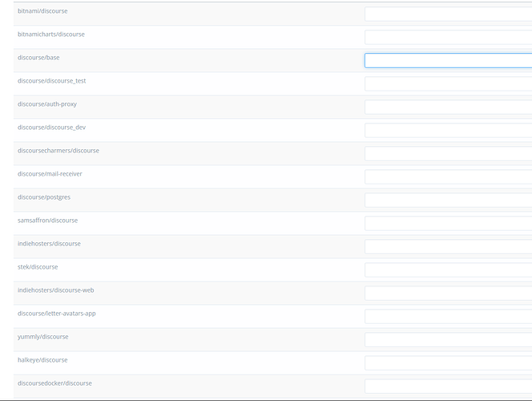Click the input field for discourse/letter-avatars-app
Viewport: 532px width, 401px height.
[448, 317]
